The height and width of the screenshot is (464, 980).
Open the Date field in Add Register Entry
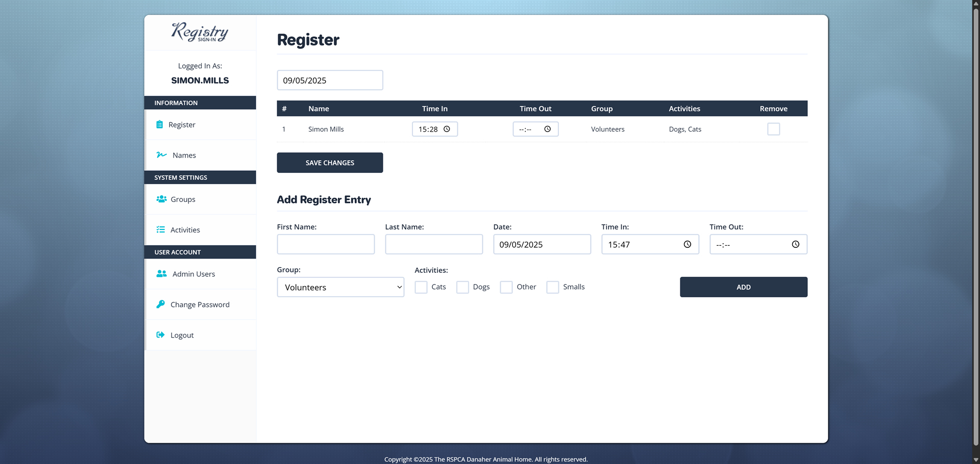click(542, 244)
